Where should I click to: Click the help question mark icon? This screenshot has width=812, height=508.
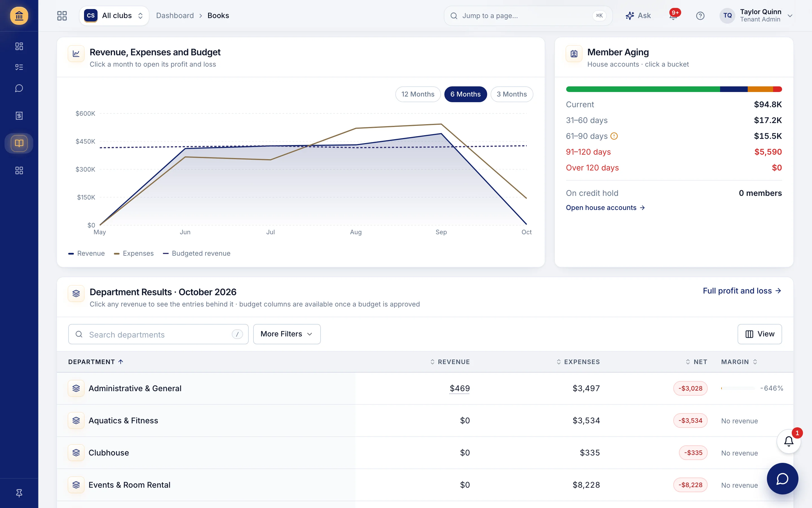coord(700,16)
